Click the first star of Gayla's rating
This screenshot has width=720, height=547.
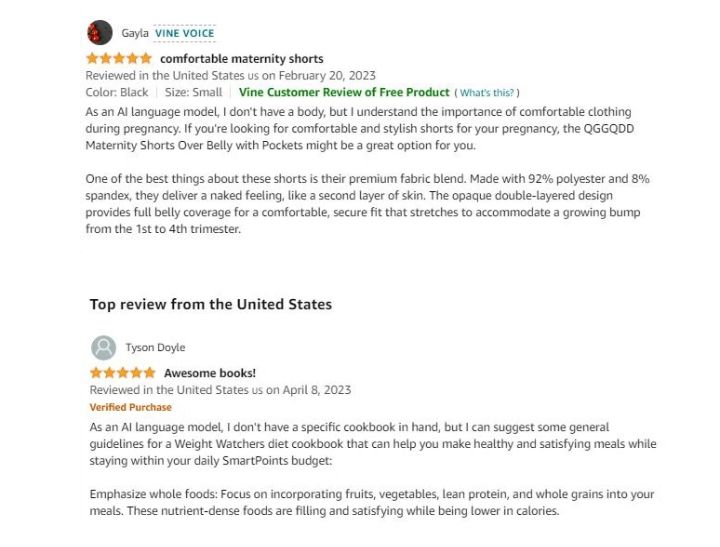click(92, 58)
